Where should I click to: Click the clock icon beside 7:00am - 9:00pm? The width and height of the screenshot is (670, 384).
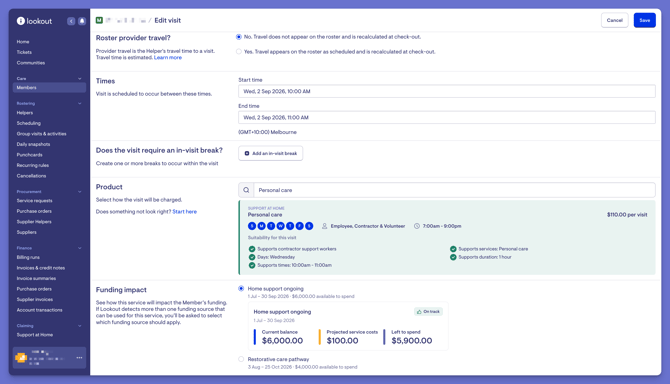click(x=417, y=226)
